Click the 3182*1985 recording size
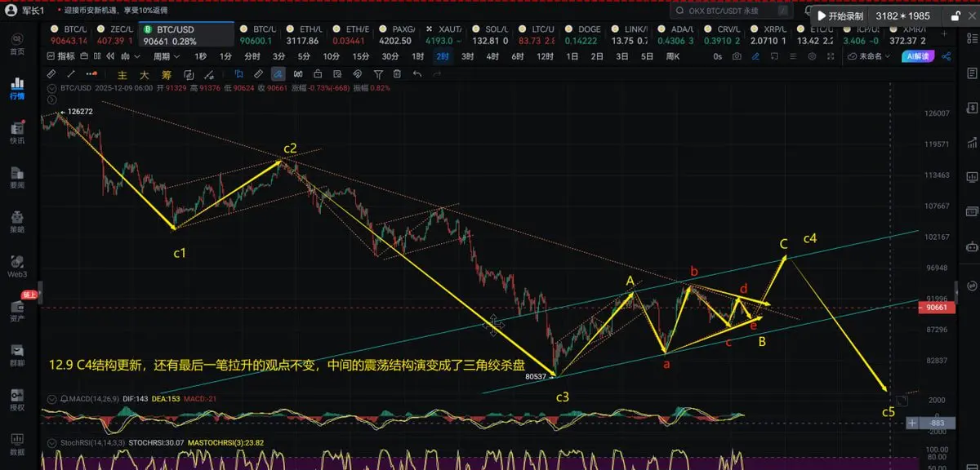Screen dimensions: 980x470 coord(902,16)
